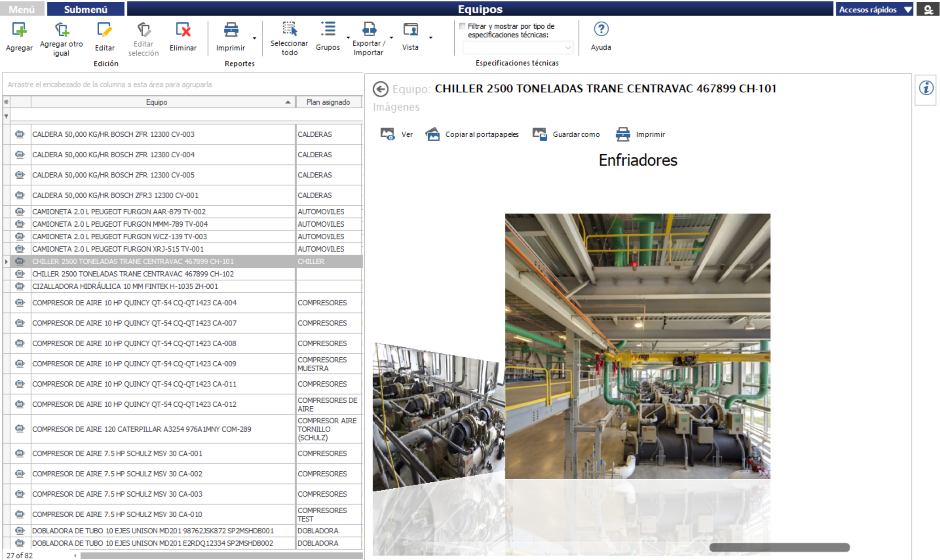Click the equipment list horizontal scrollbar

(221, 556)
